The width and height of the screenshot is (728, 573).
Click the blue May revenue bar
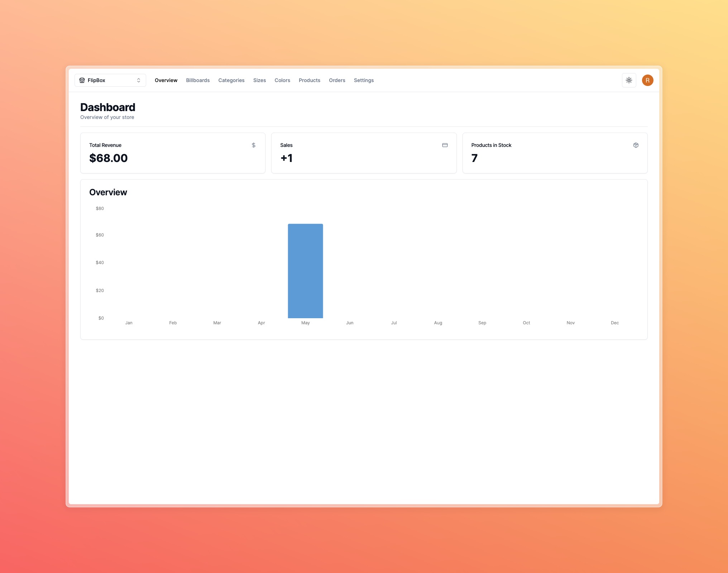[x=305, y=271]
